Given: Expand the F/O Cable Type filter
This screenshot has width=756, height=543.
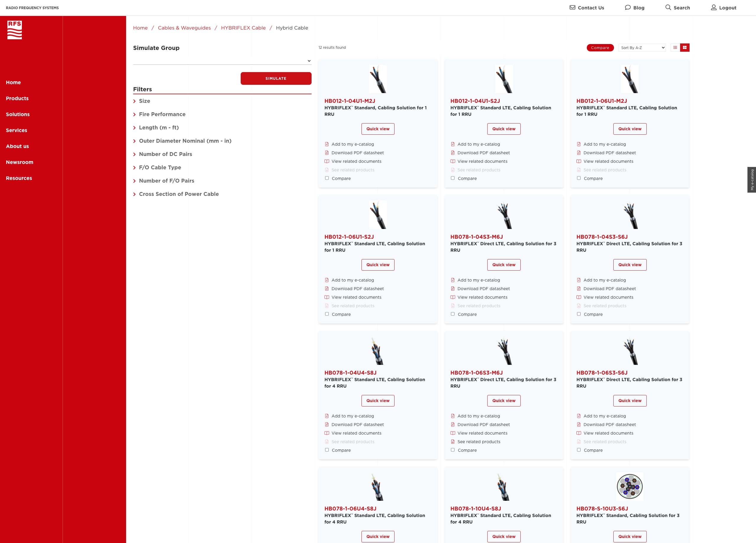Looking at the screenshot, I should (157, 168).
